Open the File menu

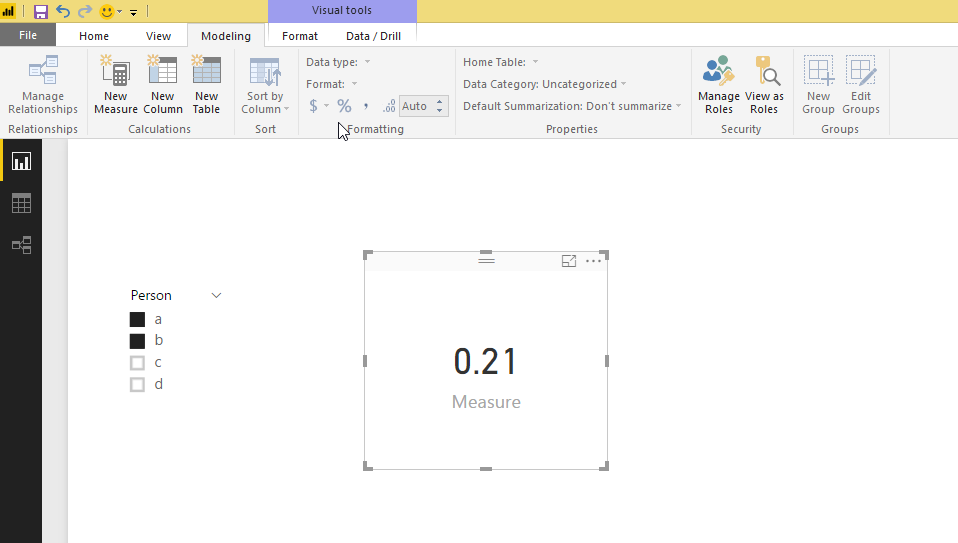point(27,35)
